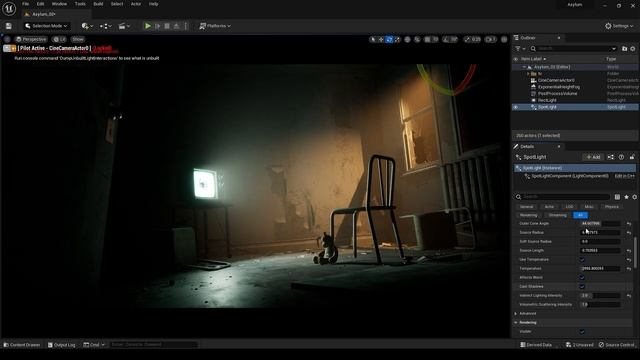640x360 pixels.
Task: Toggle the Visible checkbox under Rendering
Action: click(582, 331)
